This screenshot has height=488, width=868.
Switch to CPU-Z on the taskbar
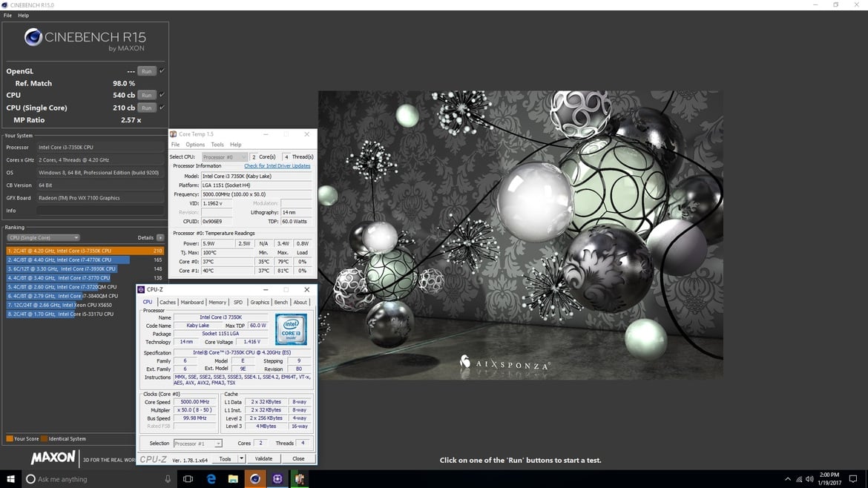(x=277, y=479)
